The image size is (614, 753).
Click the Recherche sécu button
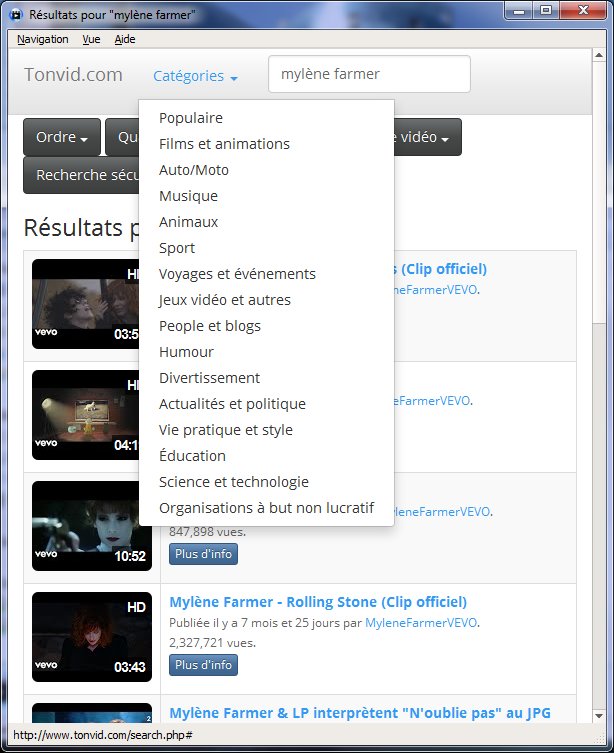pos(81,175)
